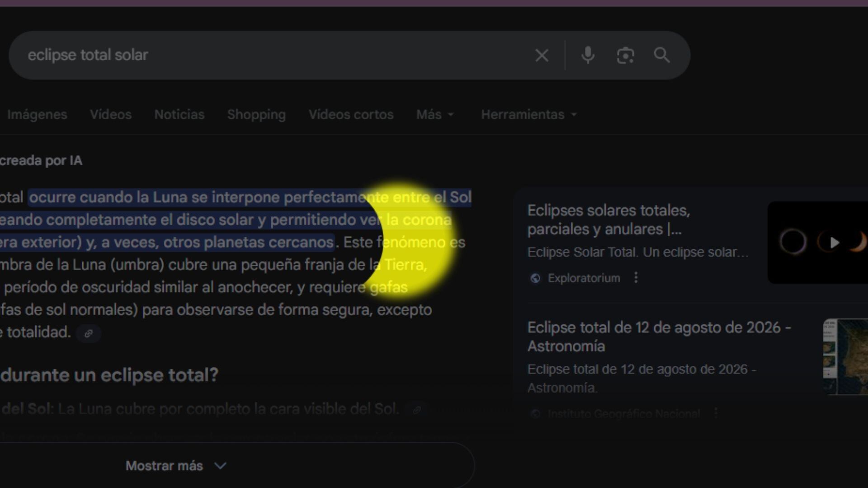This screenshot has height=488, width=868.
Task: Open Google Lens image search
Action: [625, 55]
